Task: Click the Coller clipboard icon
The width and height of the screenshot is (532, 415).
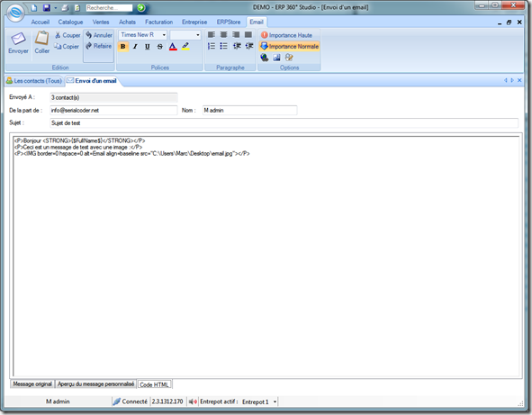Action: (41, 38)
